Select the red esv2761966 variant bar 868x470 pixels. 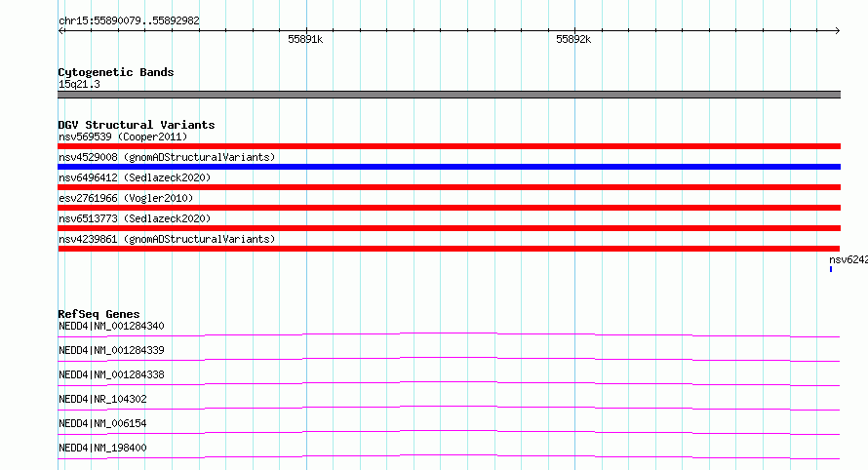(x=449, y=208)
